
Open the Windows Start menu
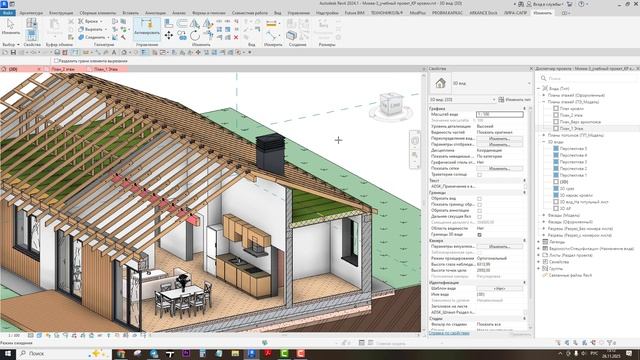(x=8, y=353)
